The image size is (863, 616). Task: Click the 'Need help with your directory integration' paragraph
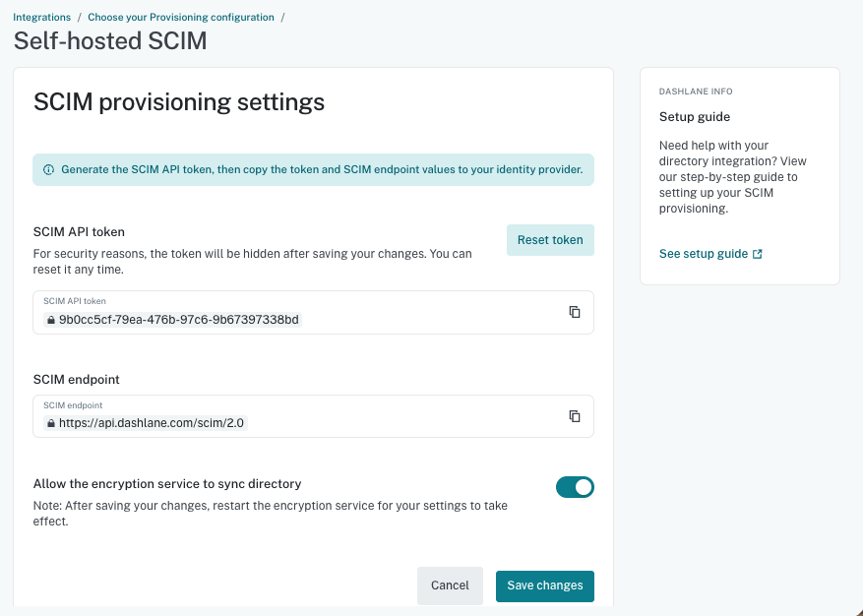732,177
